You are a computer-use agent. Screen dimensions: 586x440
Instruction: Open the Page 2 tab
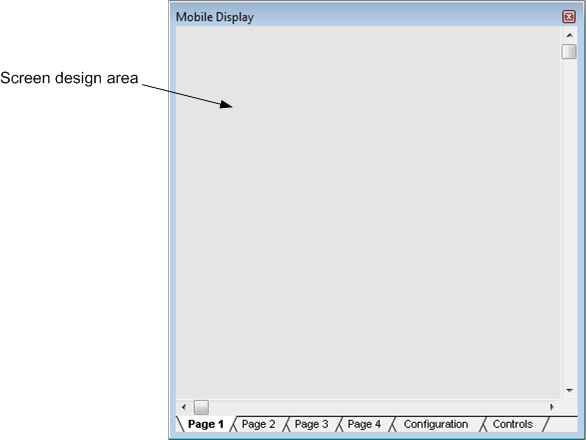(259, 424)
